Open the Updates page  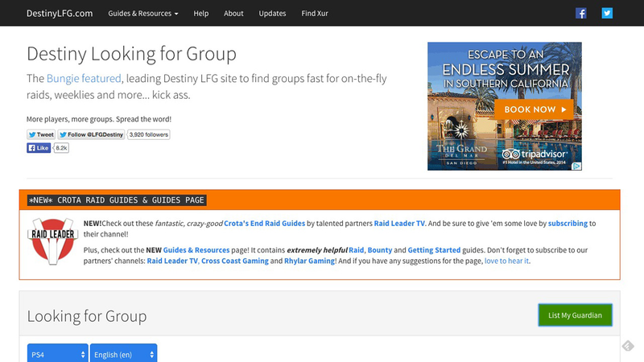[272, 13]
